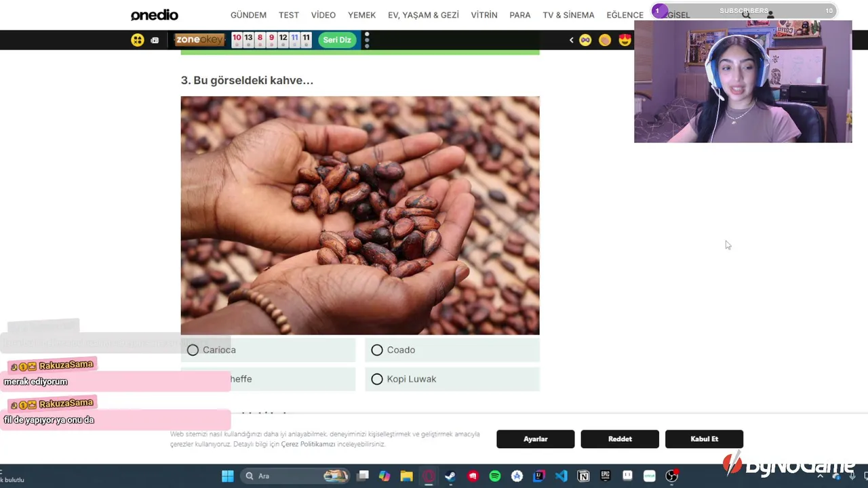Viewport: 868px width, 488px height.
Task: Open the teal-label white app on taskbar
Action: coord(650,476)
